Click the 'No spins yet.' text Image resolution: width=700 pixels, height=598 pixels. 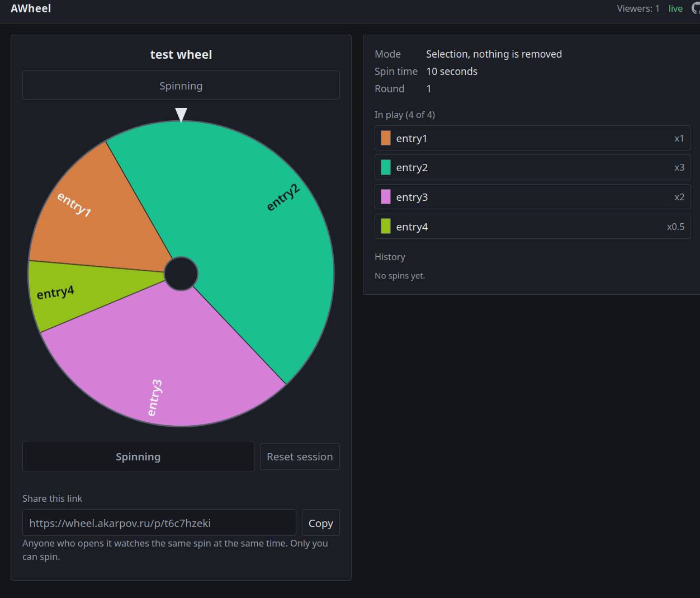[400, 276]
